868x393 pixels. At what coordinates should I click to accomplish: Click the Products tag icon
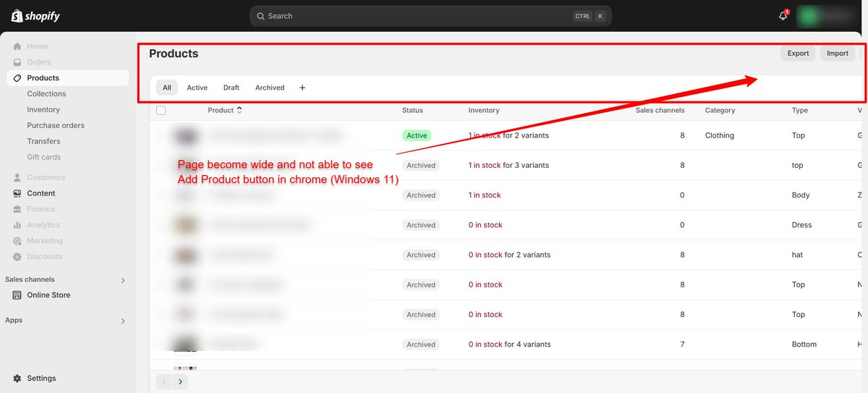point(17,78)
